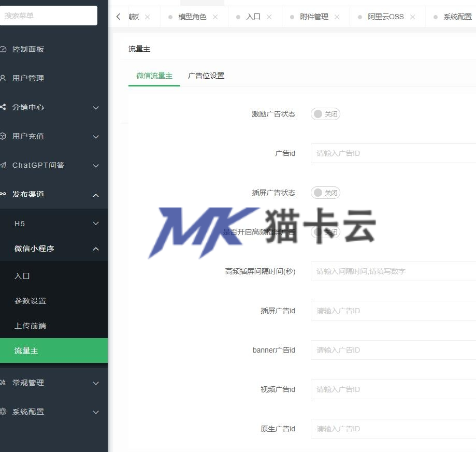476x452 pixels.
Task: Click the 发布渠道 infinity icon
Action: coord(3,194)
